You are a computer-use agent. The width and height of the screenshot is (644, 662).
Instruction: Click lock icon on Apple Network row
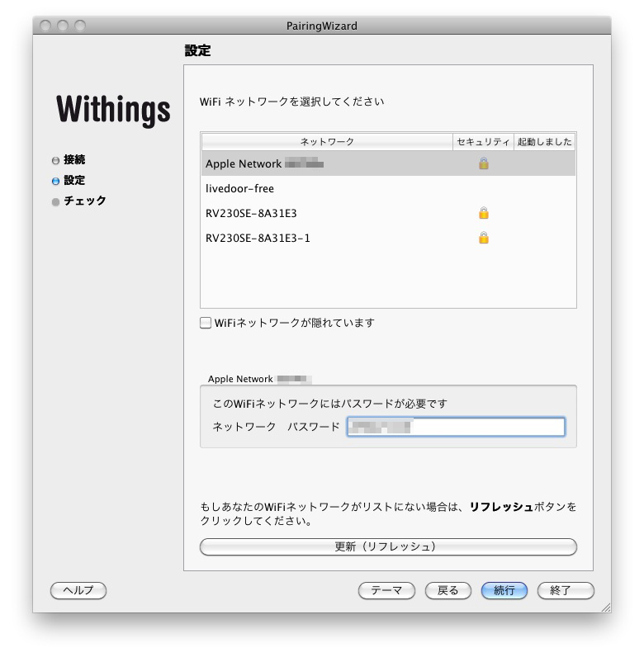click(x=484, y=163)
